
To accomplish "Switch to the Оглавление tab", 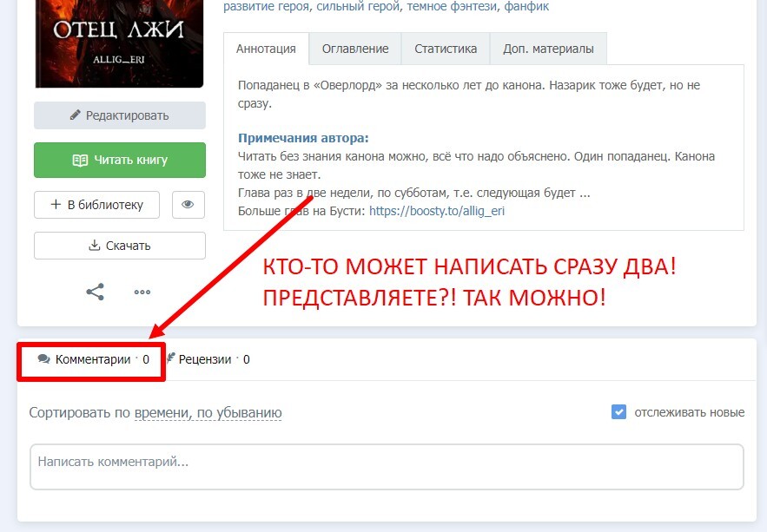I will [354, 49].
